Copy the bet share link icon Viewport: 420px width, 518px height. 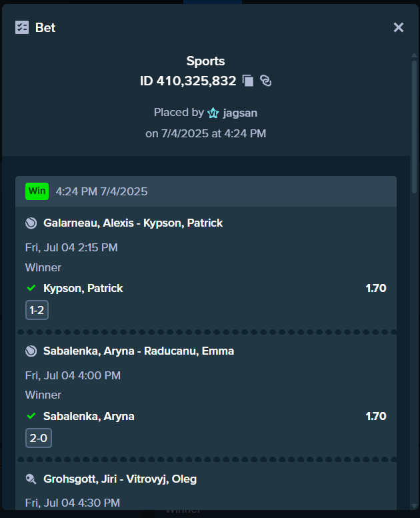[266, 81]
